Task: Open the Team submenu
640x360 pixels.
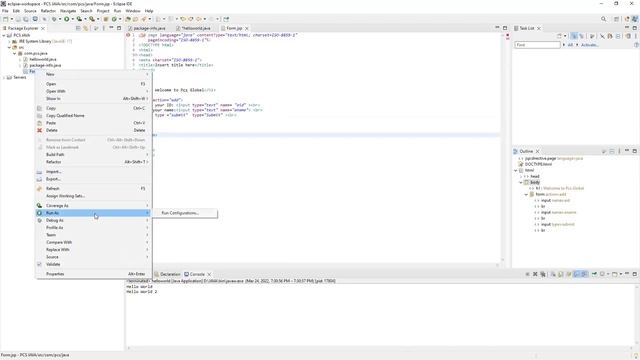Action: [93, 235]
